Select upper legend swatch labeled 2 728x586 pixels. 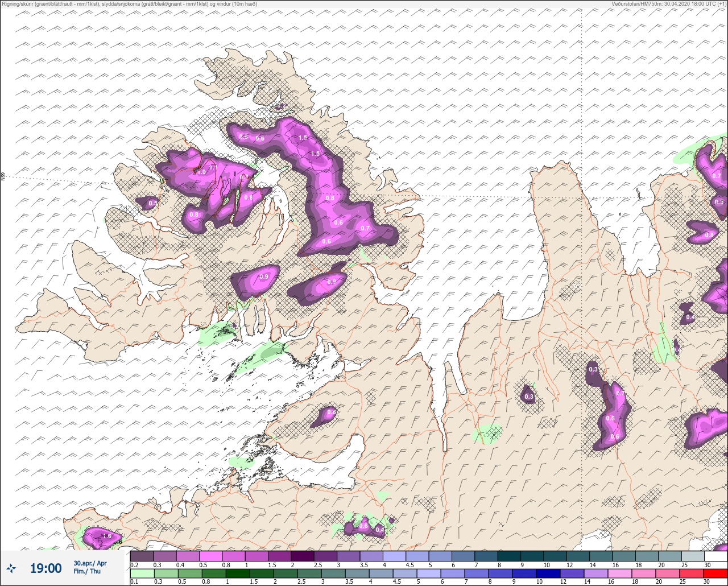click(302, 556)
